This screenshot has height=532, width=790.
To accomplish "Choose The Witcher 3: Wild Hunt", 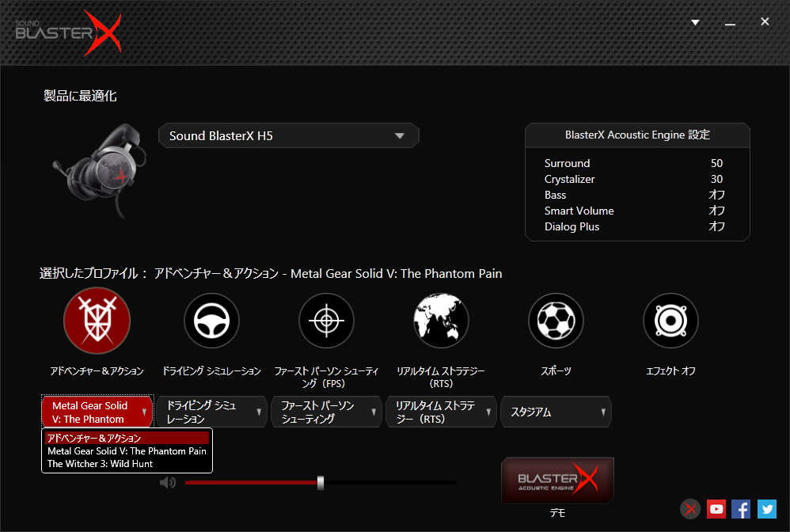I will [127, 463].
